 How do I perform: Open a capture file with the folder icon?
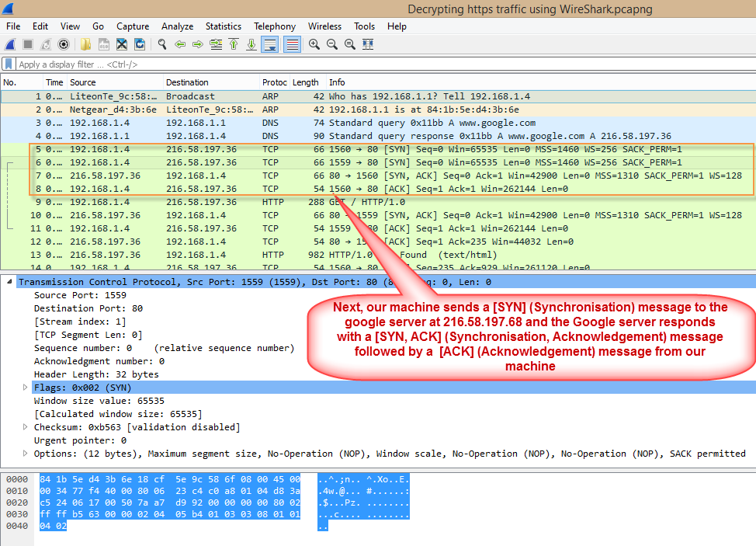pyautogui.click(x=86, y=44)
